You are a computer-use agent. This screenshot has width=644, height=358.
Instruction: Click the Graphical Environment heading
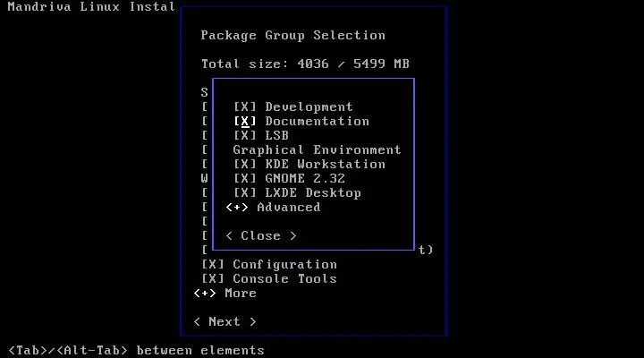[317, 149]
